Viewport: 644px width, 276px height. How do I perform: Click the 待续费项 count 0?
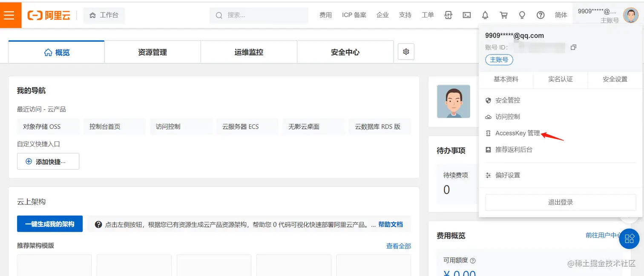click(x=446, y=190)
